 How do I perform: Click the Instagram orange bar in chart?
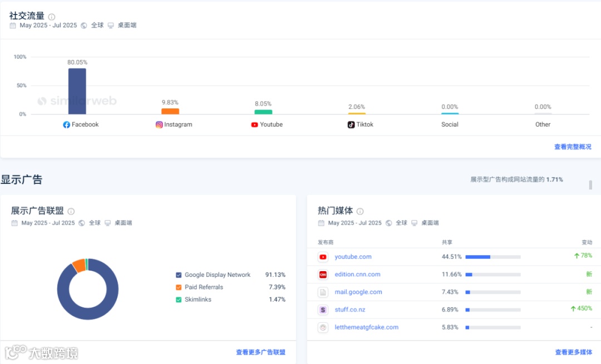[x=170, y=111]
